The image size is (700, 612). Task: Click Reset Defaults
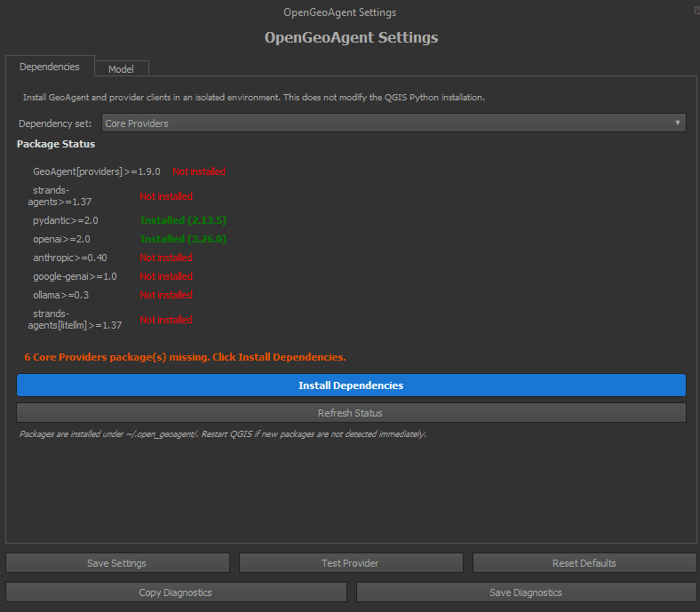[585, 563]
